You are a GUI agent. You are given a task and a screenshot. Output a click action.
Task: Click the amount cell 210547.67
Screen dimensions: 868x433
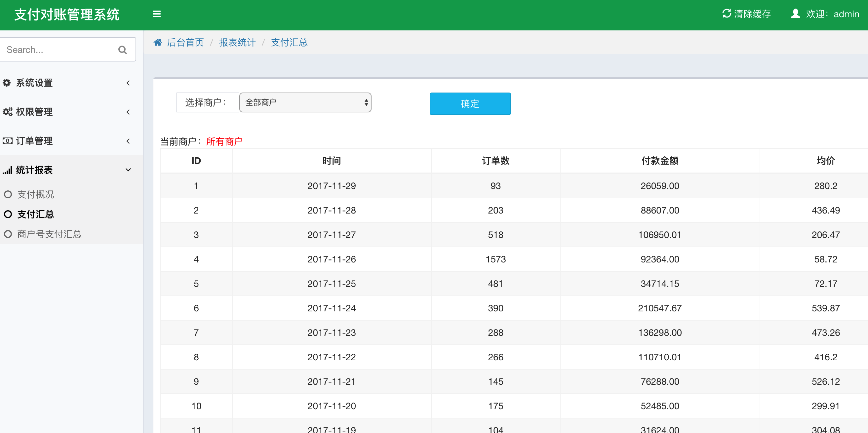660,308
